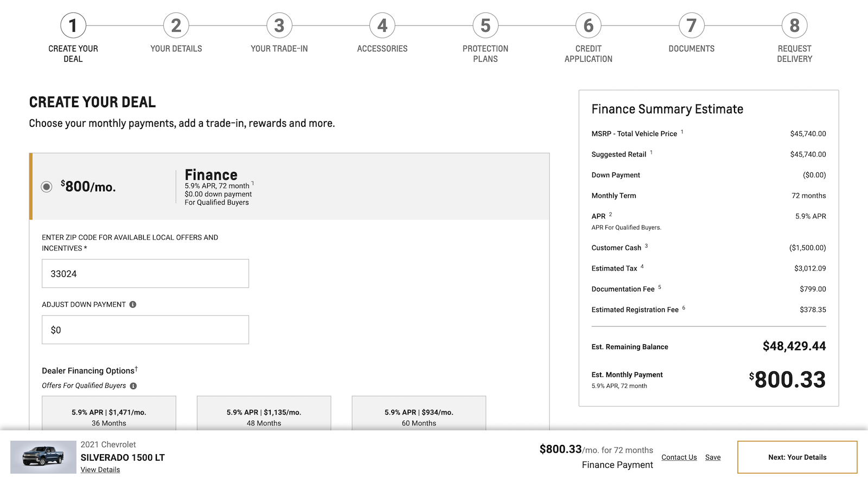868x484 pixels.
Task: Select the $800/mo. Finance radio button
Action: pyautogui.click(x=47, y=187)
